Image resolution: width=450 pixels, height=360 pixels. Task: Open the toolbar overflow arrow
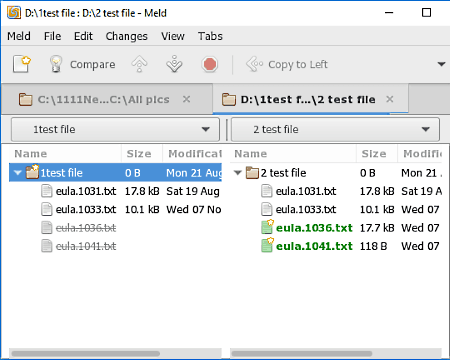pyautogui.click(x=441, y=64)
